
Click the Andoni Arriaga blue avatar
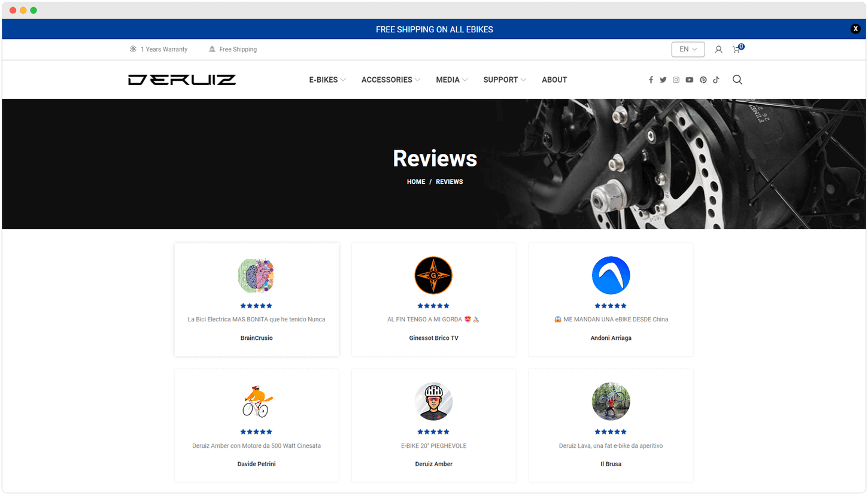(611, 275)
